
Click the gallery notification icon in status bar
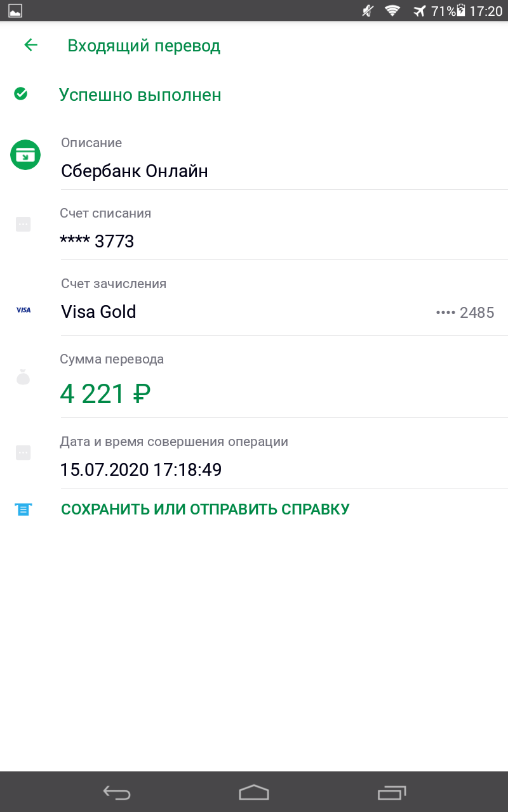(15, 10)
